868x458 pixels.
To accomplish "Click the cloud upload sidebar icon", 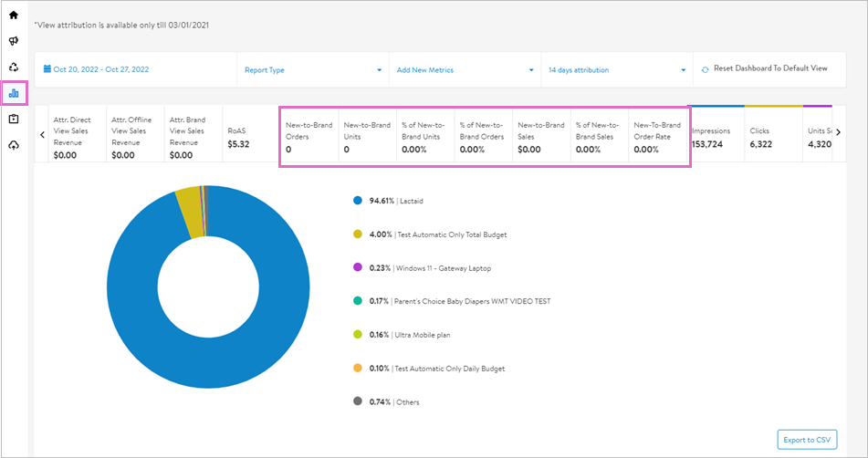I will click(14, 146).
